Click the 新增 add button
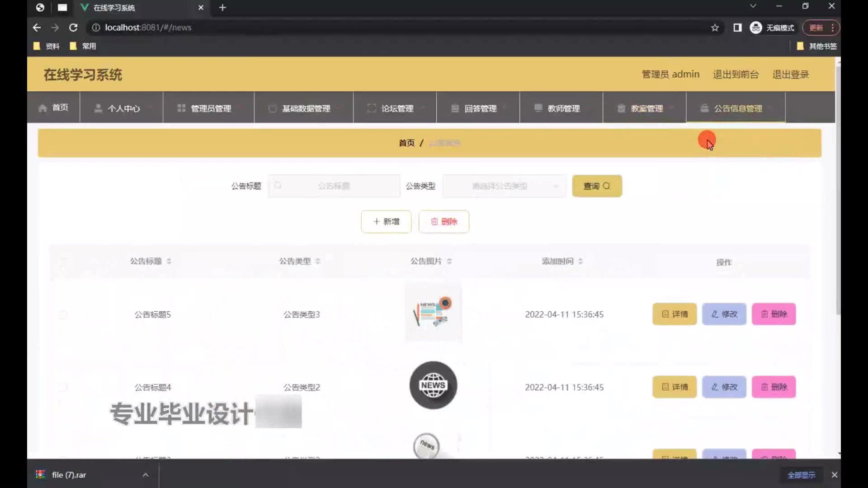868x488 pixels. pyautogui.click(x=386, y=221)
